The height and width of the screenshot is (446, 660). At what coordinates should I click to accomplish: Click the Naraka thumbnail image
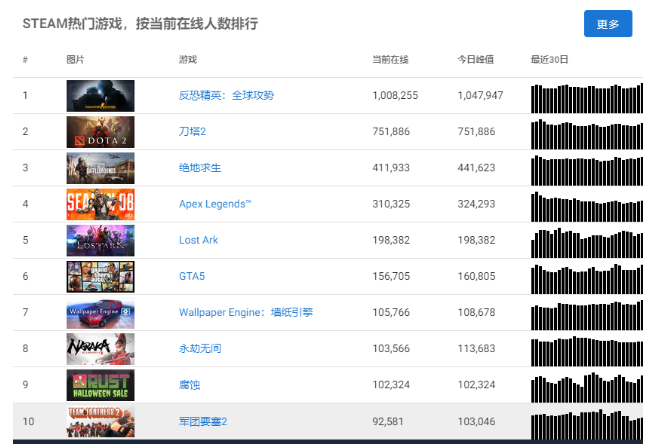(x=101, y=349)
